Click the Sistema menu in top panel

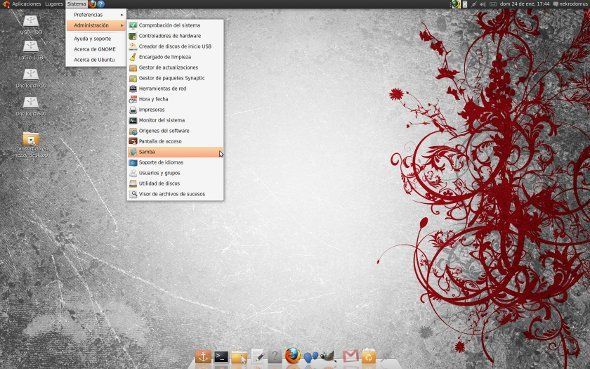point(76,4)
